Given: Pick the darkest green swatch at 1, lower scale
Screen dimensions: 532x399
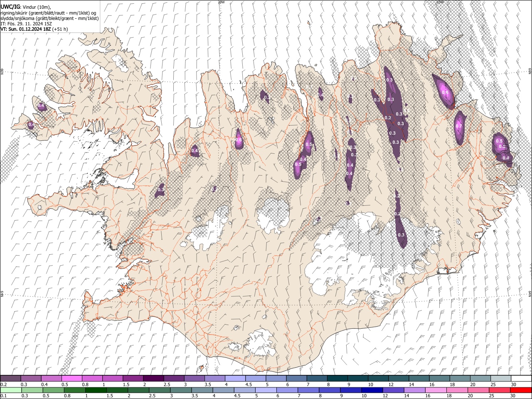Looking at the screenshot, I should 96,390.
